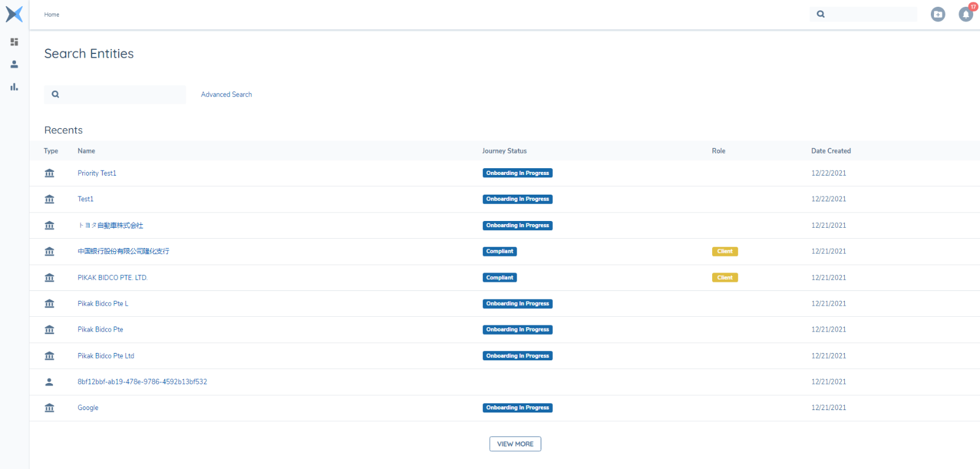Click the add new entity plus icon
The height and width of the screenshot is (469, 980).
(938, 14)
